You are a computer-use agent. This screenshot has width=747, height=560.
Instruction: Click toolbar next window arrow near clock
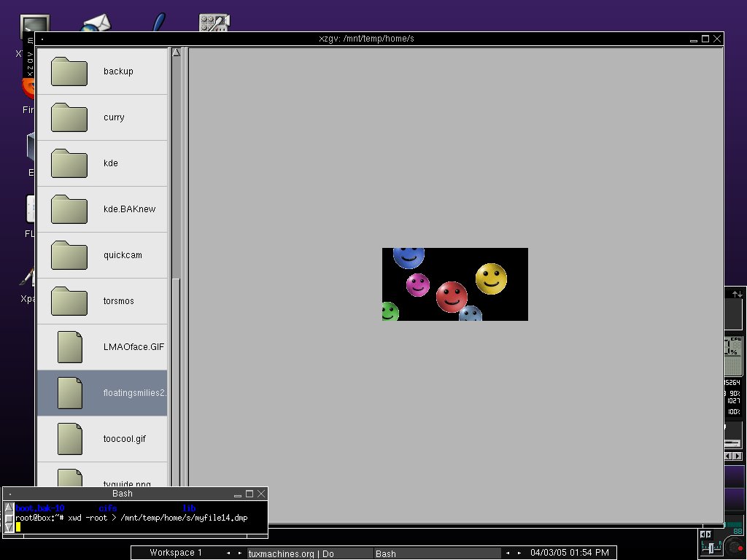coord(519,553)
